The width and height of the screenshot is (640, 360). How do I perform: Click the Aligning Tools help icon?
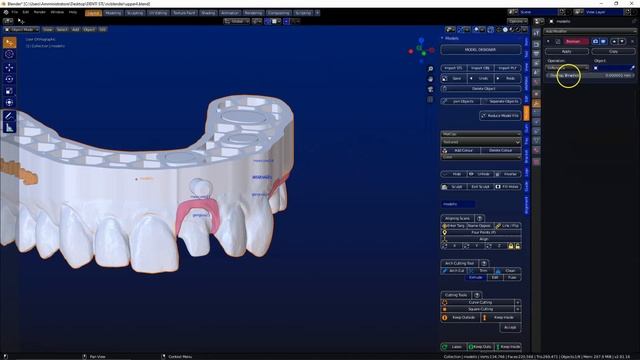pos(480,218)
